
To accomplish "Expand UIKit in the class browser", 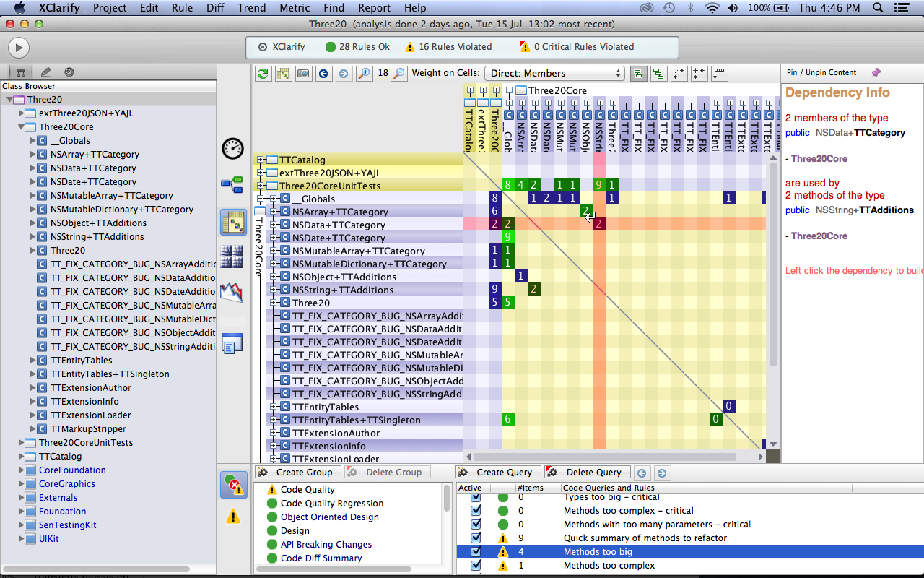I will point(22,539).
